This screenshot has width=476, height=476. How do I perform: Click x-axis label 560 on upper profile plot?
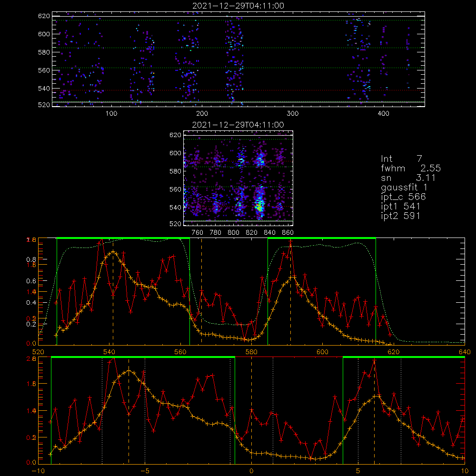pyautogui.click(x=180, y=352)
